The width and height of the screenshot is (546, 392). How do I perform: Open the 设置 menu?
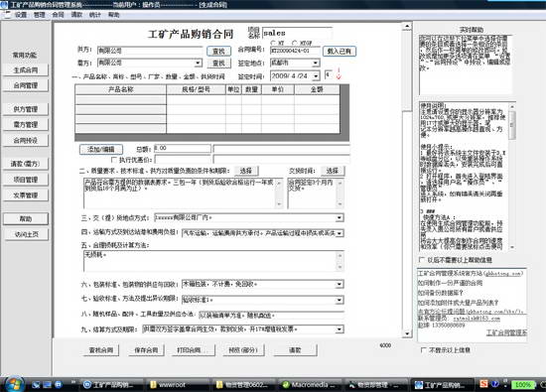click(x=21, y=15)
